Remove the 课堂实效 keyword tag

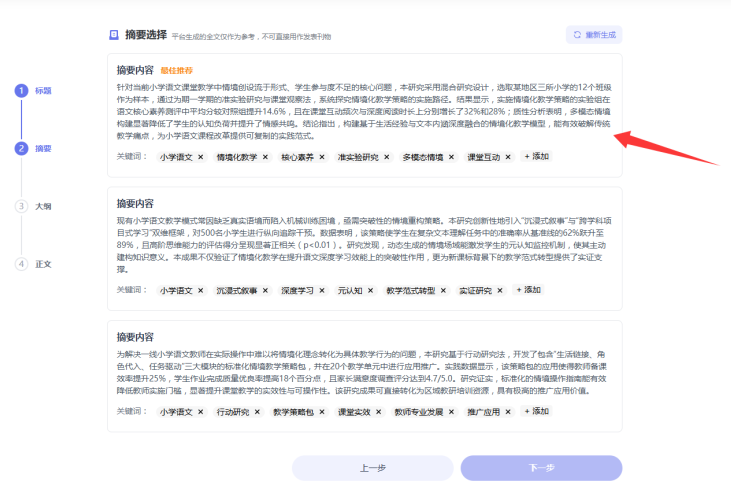[x=379, y=412]
